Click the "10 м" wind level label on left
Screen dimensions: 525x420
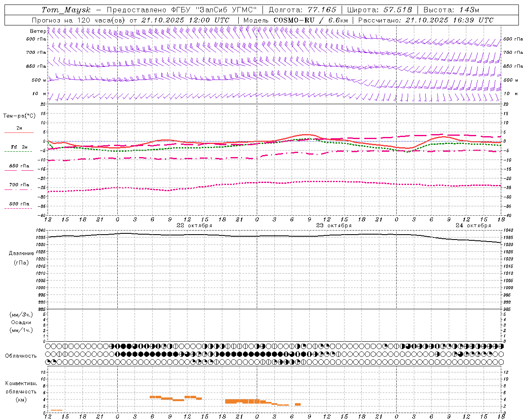[x=39, y=94]
